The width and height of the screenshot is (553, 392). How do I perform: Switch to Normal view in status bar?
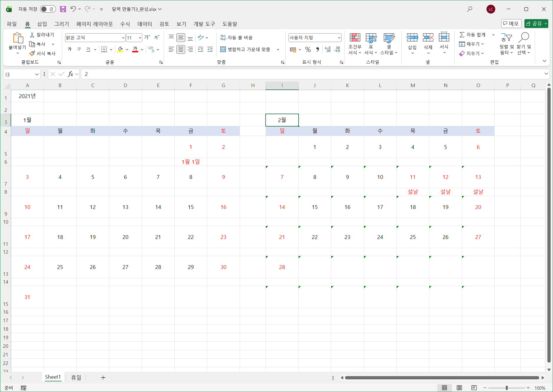[445, 388]
